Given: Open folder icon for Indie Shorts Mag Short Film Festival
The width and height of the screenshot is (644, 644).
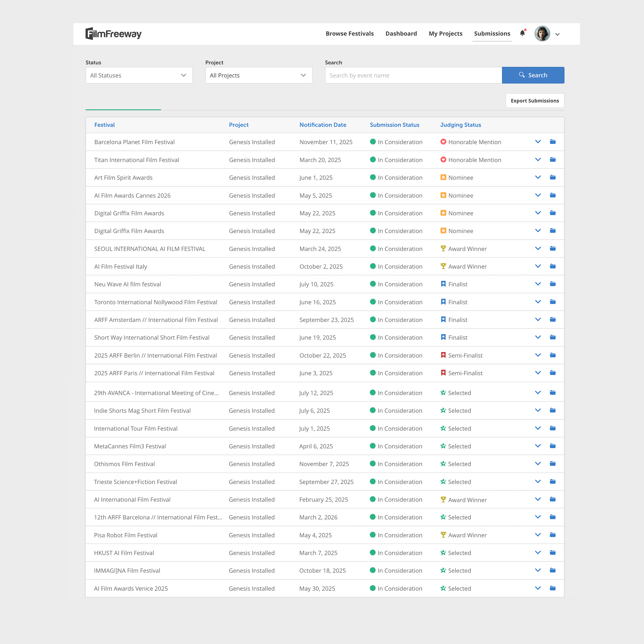Looking at the screenshot, I should (553, 410).
